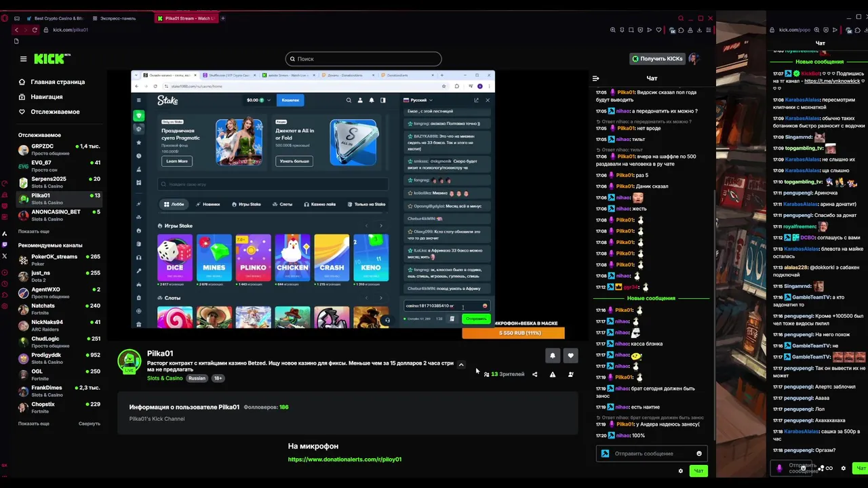Click the green Чат send button
This screenshot has width=868, height=488.
(x=698, y=471)
